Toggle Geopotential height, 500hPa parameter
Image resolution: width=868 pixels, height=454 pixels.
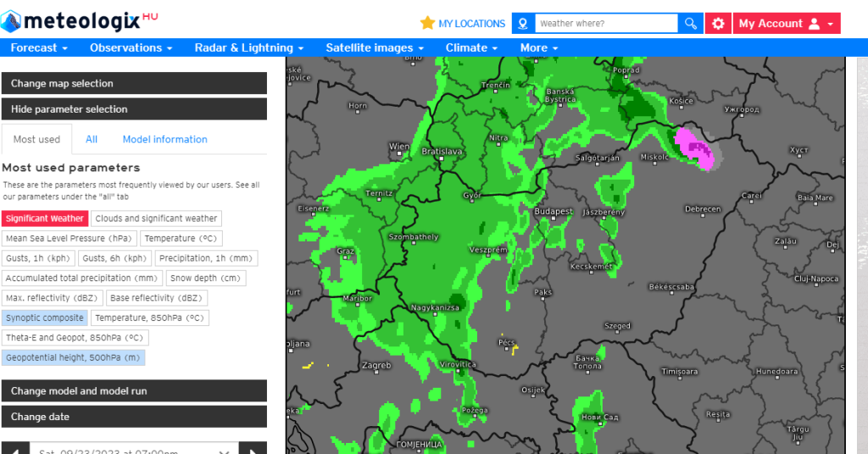(73, 357)
